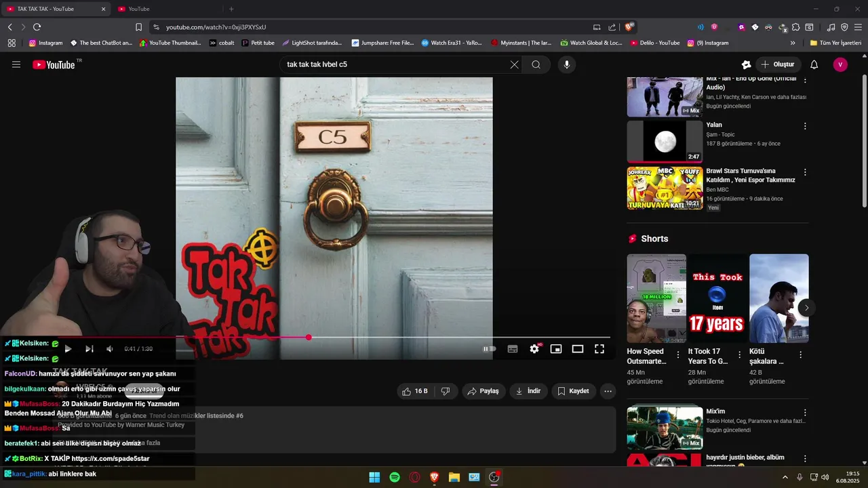
Task: Save video using Kaydet
Action: click(573, 391)
